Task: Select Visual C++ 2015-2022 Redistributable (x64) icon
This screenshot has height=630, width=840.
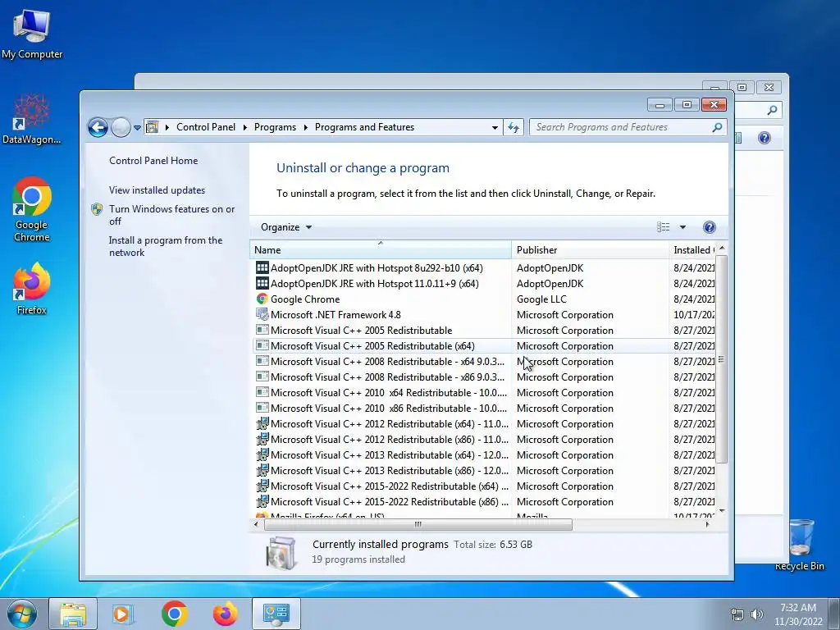Action: (x=262, y=486)
